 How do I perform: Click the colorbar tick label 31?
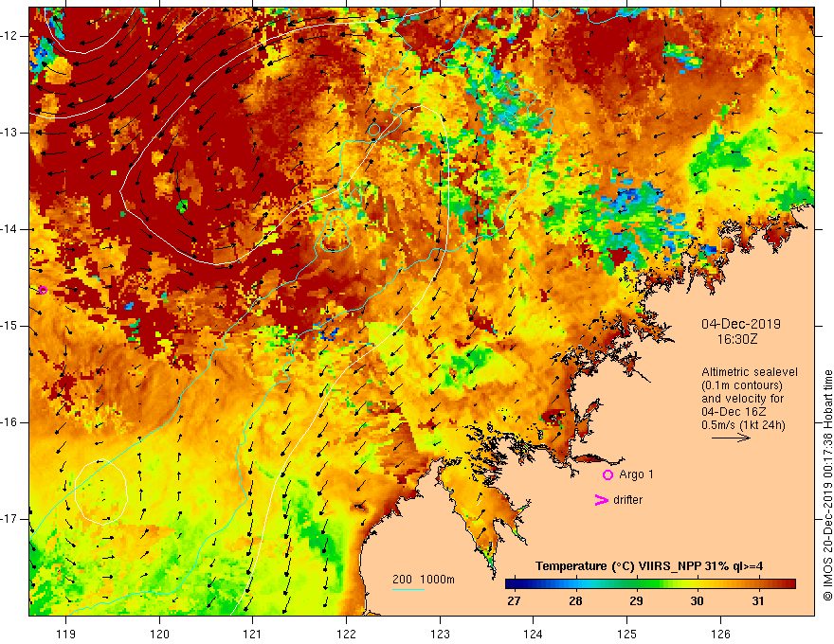pos(758,601)
